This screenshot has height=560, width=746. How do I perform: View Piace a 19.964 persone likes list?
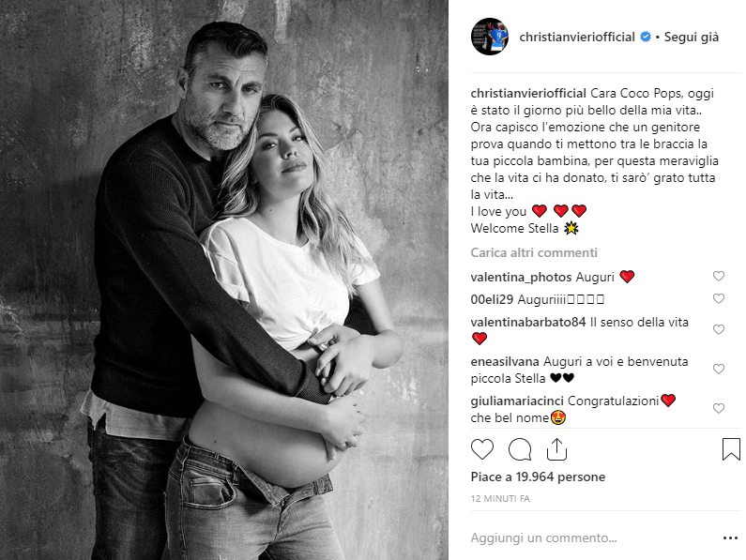(x=538, y=477)
